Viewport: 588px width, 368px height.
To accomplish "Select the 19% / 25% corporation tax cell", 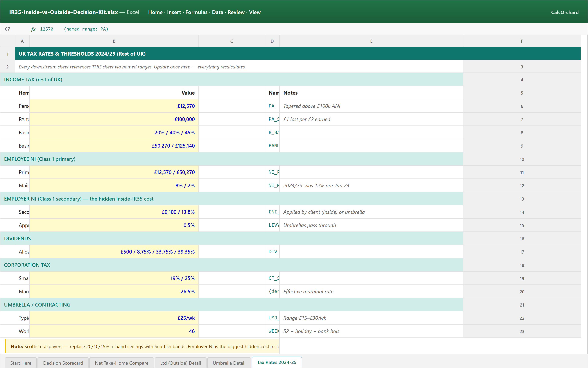I will click(x=114, y=278).
